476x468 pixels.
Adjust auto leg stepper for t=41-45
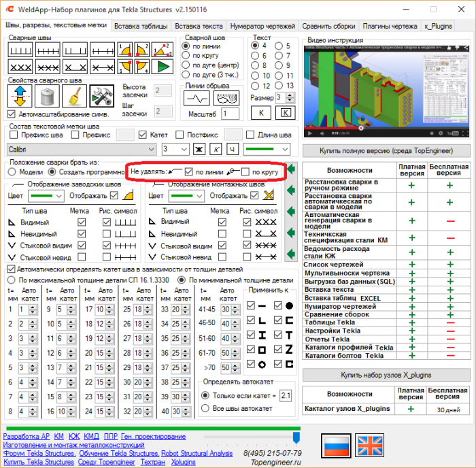coord(235,310)
